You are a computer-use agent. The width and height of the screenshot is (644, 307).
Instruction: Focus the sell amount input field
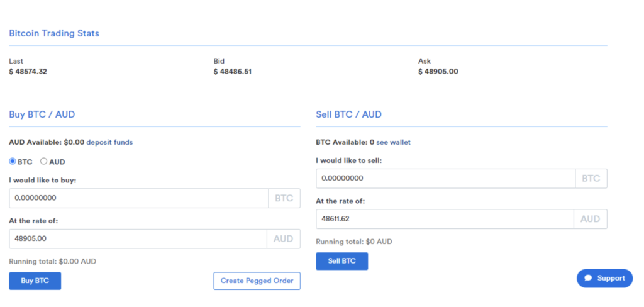click(446, 179)
